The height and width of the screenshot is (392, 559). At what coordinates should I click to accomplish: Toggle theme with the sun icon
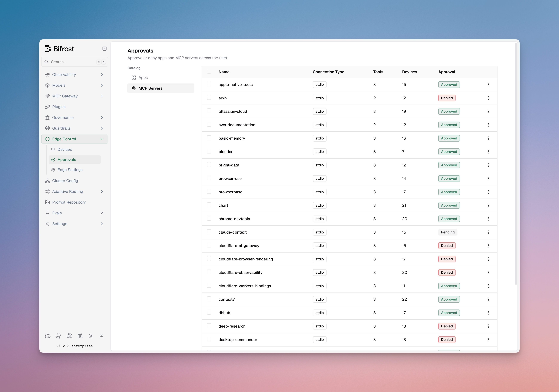91,336
